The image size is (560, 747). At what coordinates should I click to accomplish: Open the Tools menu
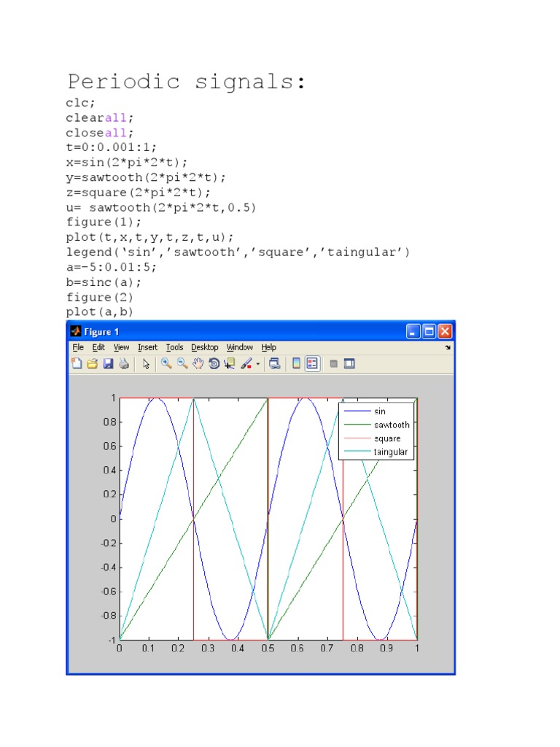coord(174,348)
